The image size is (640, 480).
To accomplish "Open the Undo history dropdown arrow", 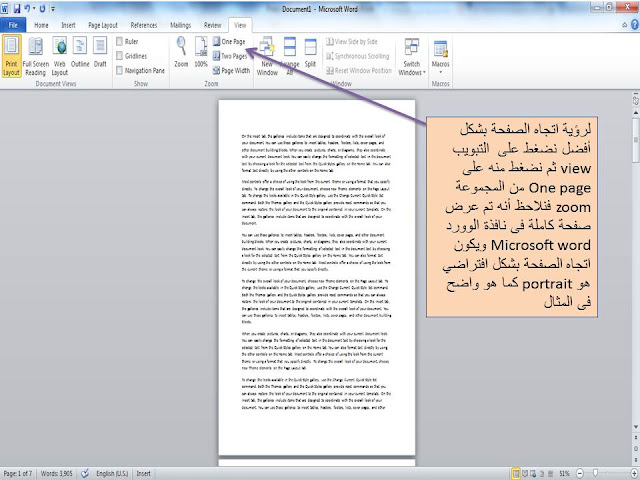I will 34,8.
